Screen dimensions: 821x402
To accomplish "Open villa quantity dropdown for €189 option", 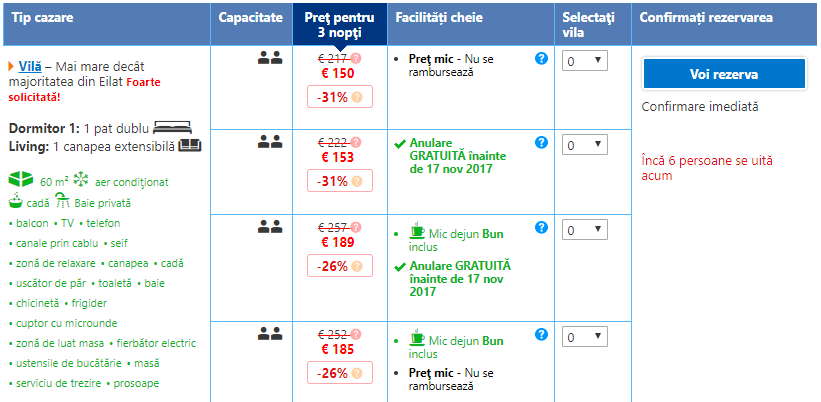I will (x=585, y=230).
